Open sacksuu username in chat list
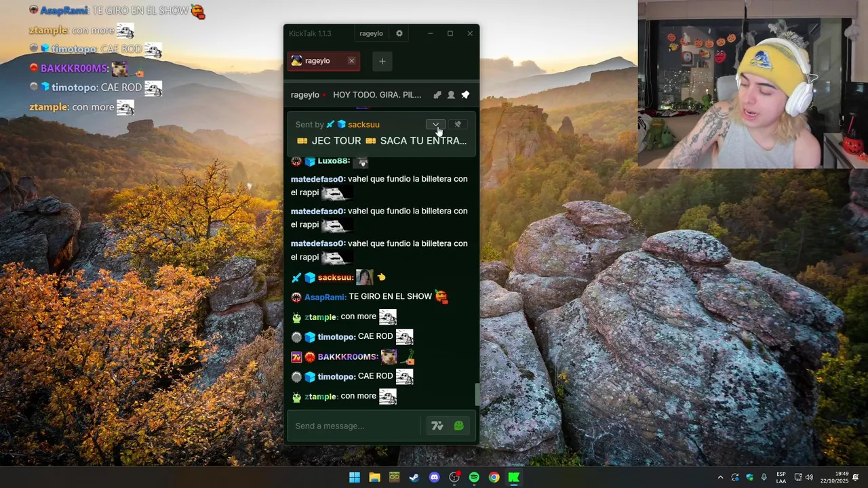Screen dimensions: 868x488 tap(336, 277)
